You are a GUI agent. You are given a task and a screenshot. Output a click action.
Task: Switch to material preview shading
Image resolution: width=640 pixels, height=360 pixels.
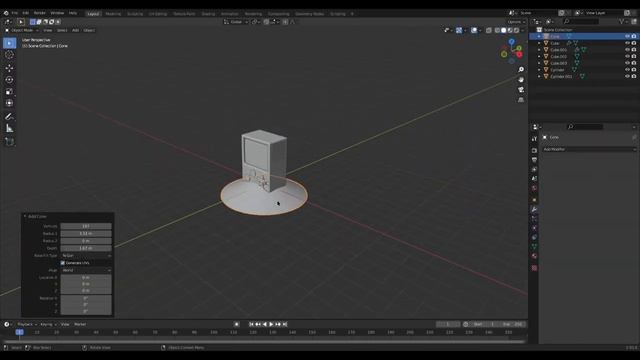(510, 30)
